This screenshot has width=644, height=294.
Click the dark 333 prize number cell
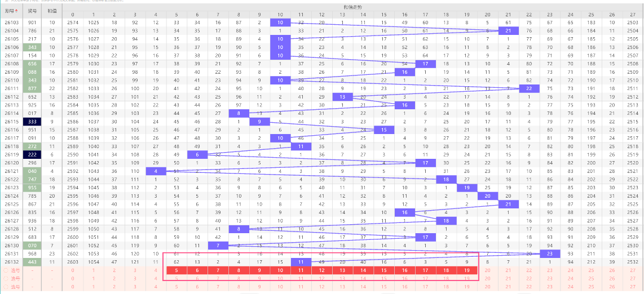(x=32, y=122)
